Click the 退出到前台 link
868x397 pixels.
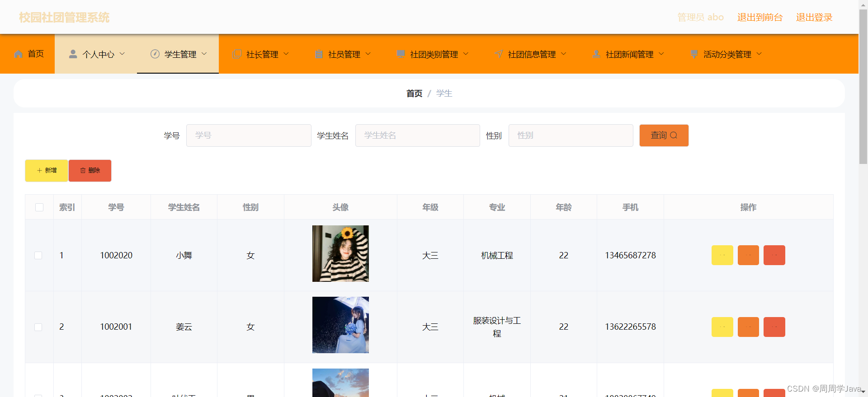[x=760, y=17]
